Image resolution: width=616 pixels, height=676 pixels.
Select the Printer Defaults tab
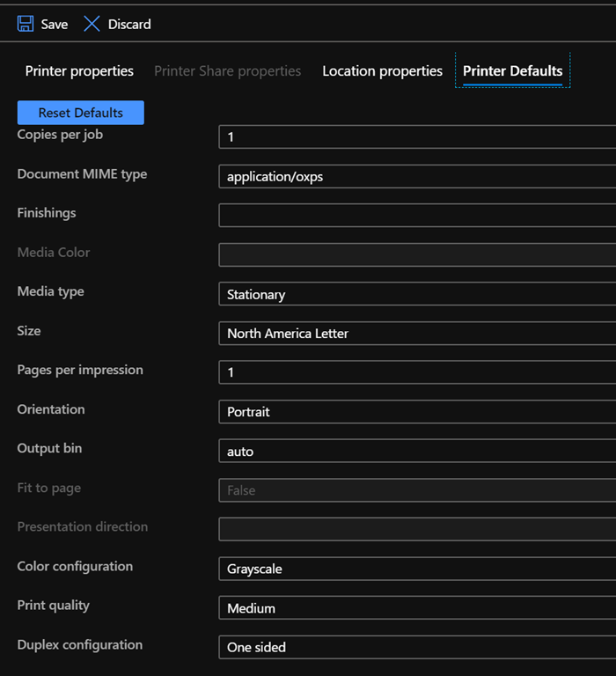[x=512, y=71]
